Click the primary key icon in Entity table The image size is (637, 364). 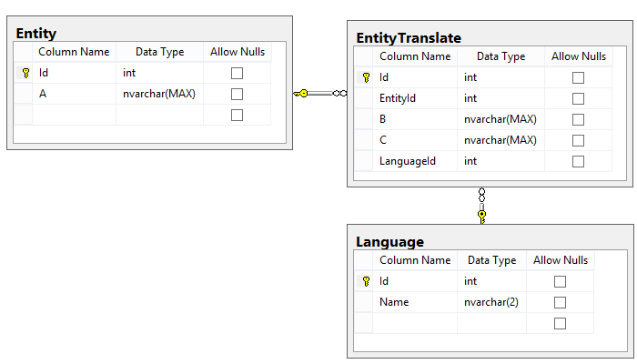point(25,73)
